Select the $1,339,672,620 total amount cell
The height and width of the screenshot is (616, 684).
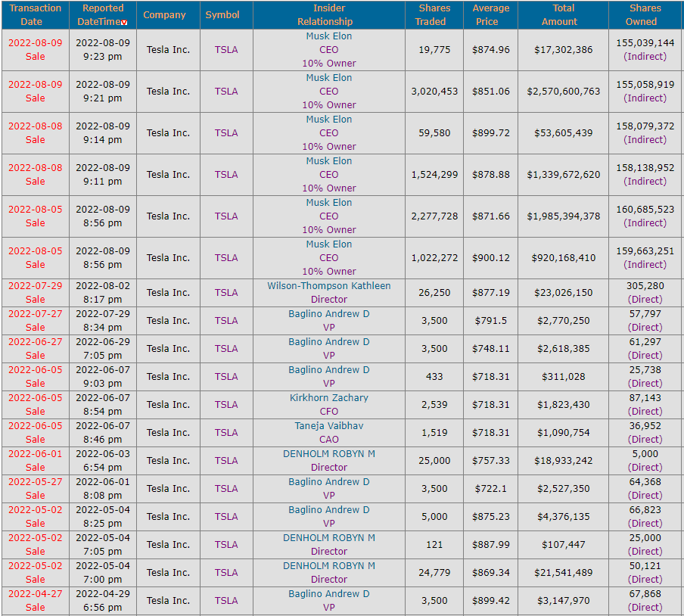point(563,175)
